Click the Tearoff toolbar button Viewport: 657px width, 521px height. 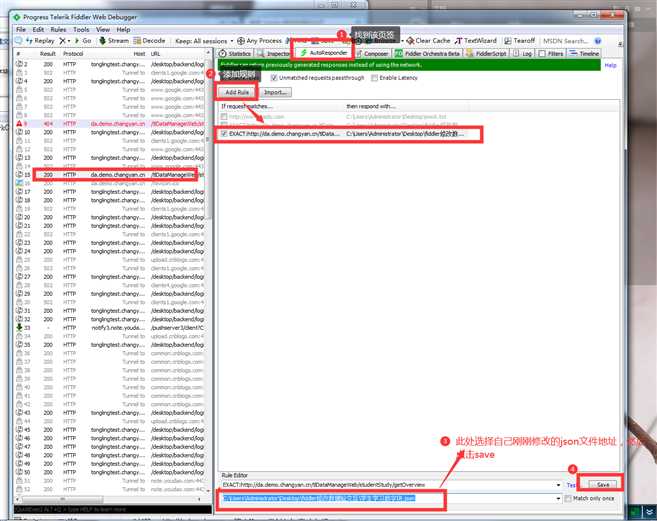[x=520, y=41]
